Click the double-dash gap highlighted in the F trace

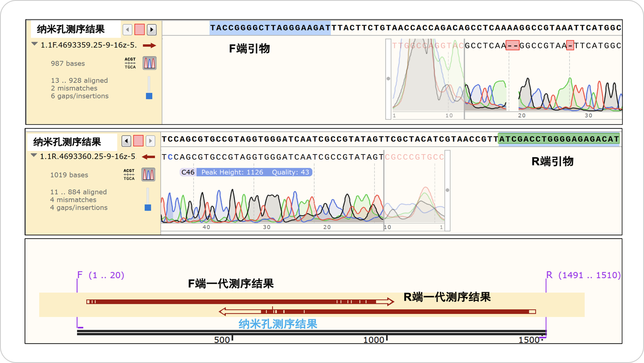point(512,45)
